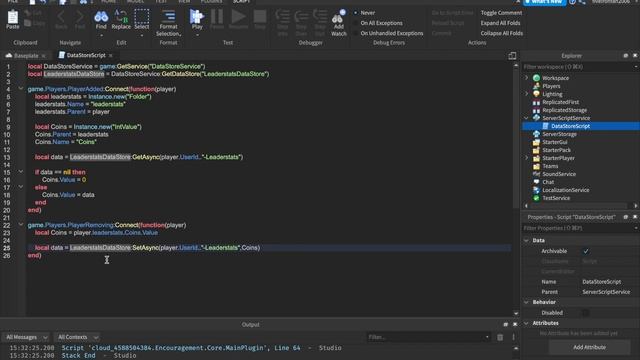This screenshot has height=360, width=640.
Task: Click the Workspace icon in Explorer
Action: [536, 78]
